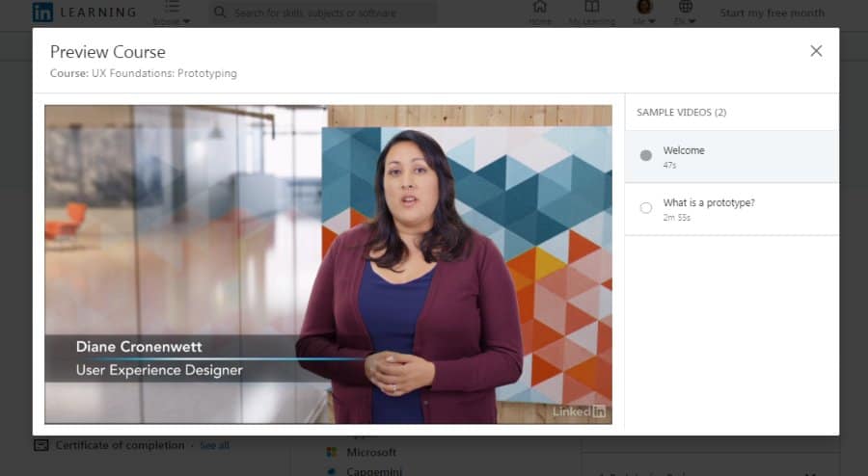Click the Microsoft logo icon
Image resolution: width=868 pixels, height=476 pixels.
[x=332, y=452]
